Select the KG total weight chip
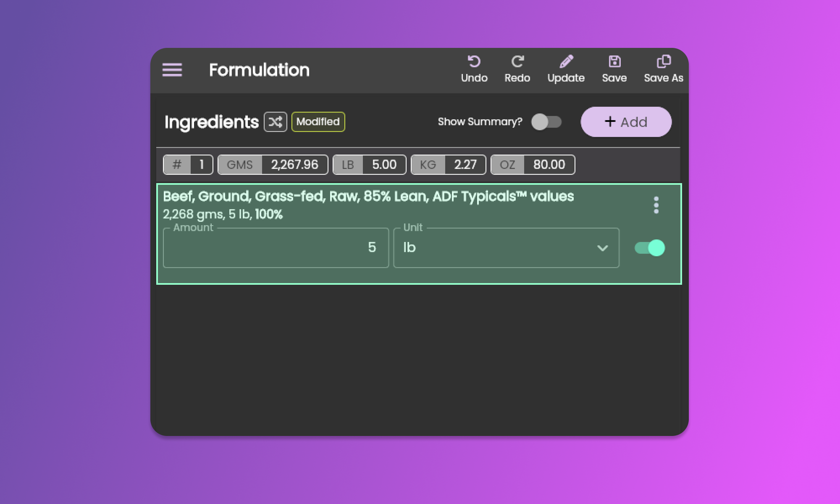The width and height of the screenshot is (840, 504). click(x=448, y=165)
